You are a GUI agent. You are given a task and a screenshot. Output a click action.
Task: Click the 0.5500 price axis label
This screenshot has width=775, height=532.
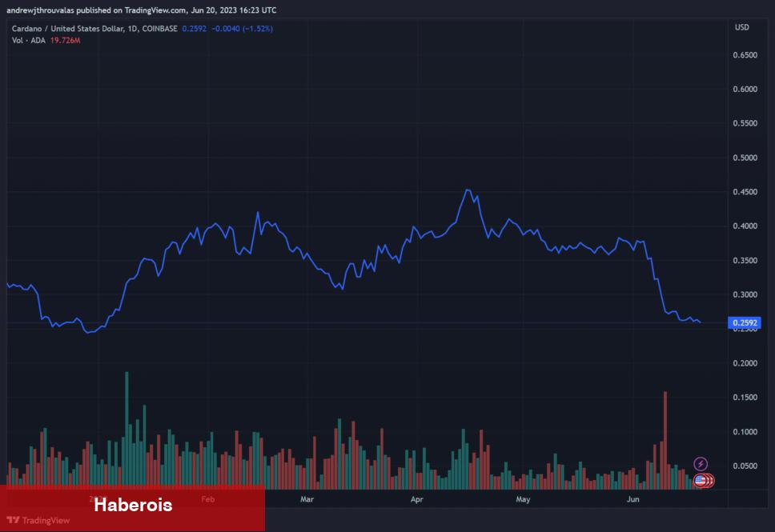[745, 123]
